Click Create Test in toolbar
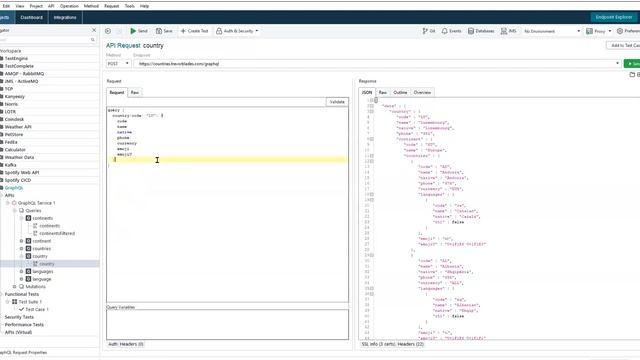Viewport: 640px width, 360px height. pyautogui.click(x=195, y=31)
